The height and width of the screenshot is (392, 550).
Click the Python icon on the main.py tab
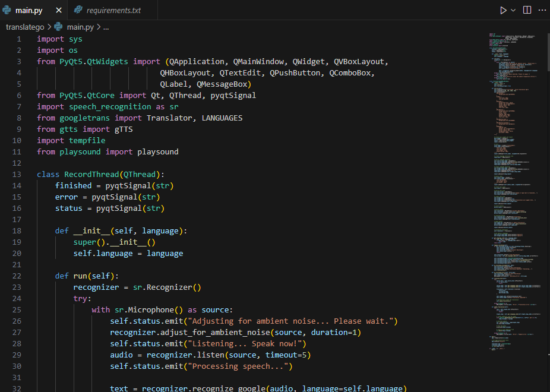[8, 11]
